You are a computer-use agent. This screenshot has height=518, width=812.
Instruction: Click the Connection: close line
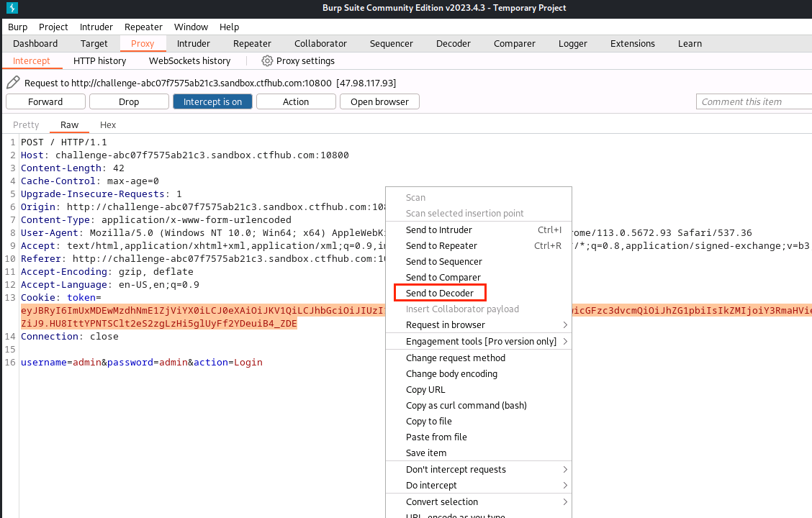tap(69, 337)
